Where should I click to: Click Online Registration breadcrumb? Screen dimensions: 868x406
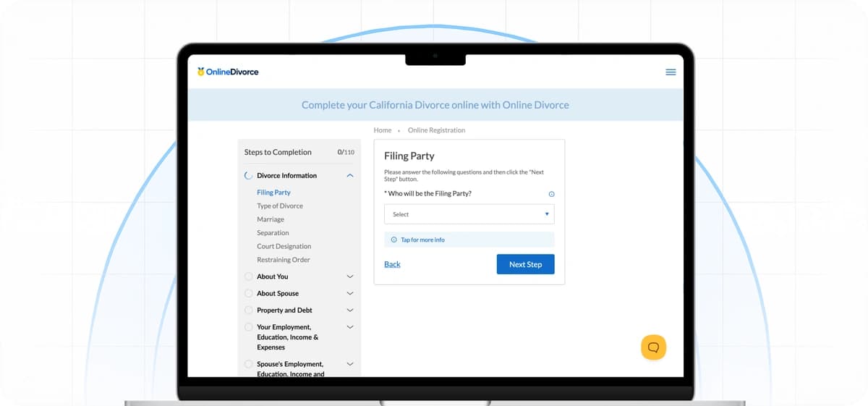(436, 130)
